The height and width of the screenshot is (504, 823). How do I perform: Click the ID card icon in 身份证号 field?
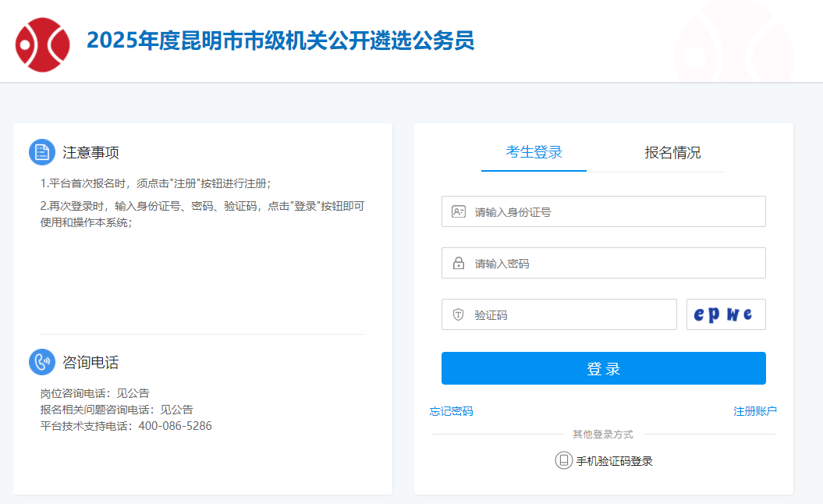[x=459, y=211]
